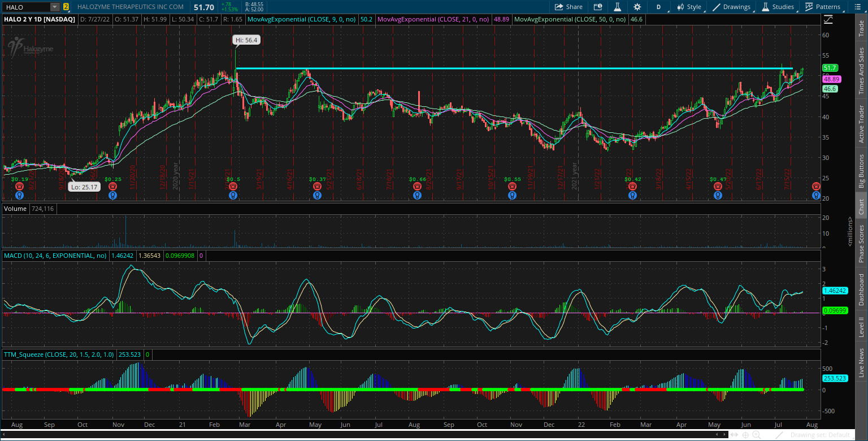Viewport: 868px width, 441px height.
Task: Click the blue lightbulb event icon under $0.55
Action: coord(512,196)
